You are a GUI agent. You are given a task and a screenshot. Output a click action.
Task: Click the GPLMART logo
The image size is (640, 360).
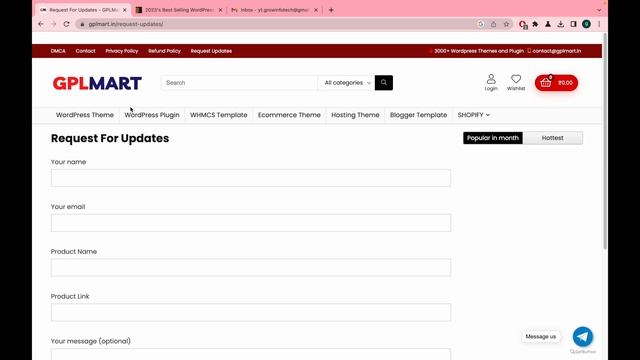tap(97, 83)
